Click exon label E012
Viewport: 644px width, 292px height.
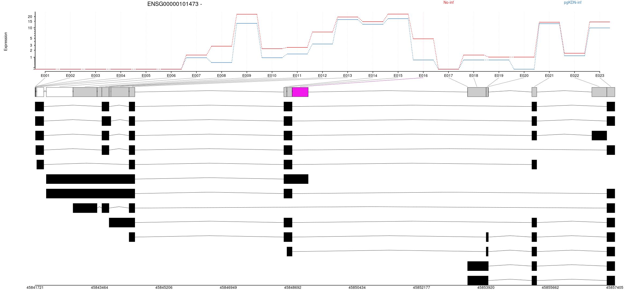pos(322,76)
